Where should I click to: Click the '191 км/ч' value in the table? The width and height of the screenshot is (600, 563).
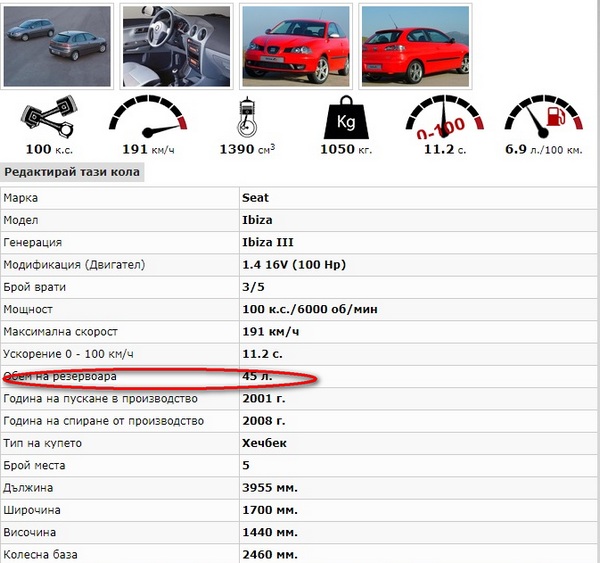(271, 332)
